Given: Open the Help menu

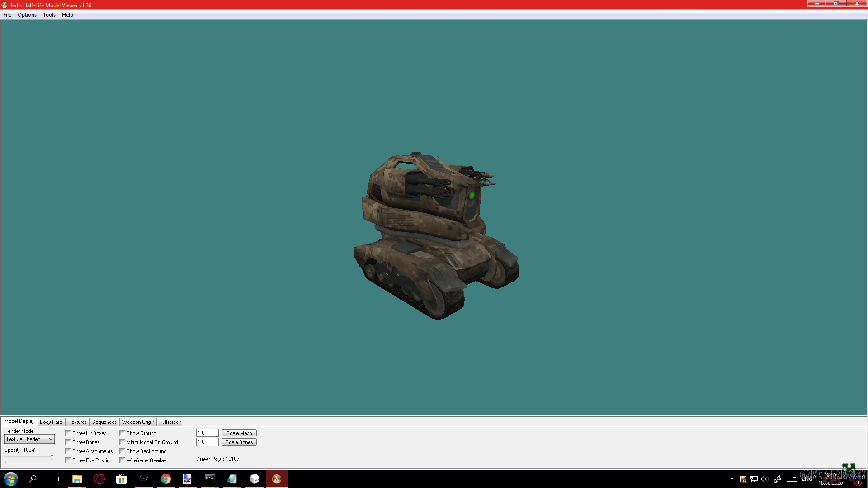Looking at the screenshot, I should coord(67,15).
